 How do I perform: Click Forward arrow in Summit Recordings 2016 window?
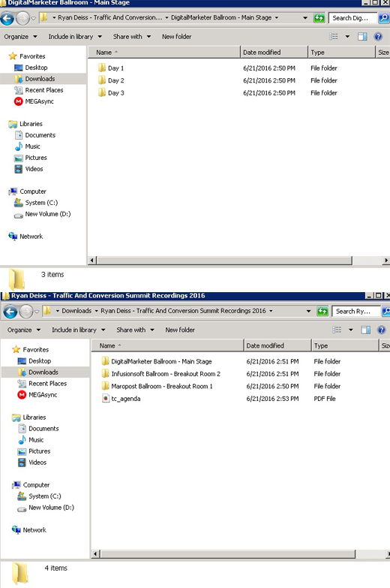coord(26,311)
